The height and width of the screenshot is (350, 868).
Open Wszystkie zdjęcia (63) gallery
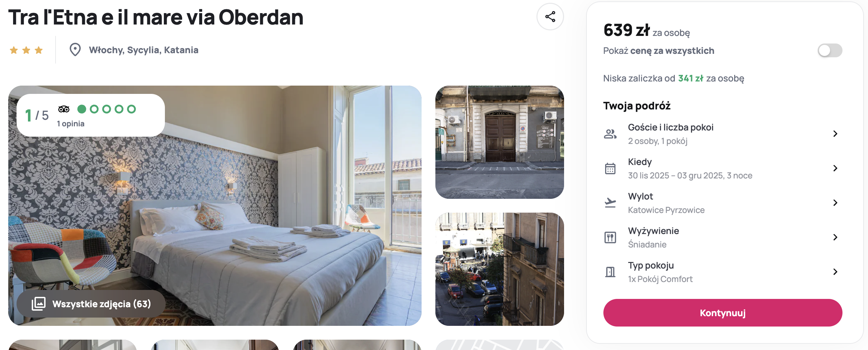pos(91,304)
